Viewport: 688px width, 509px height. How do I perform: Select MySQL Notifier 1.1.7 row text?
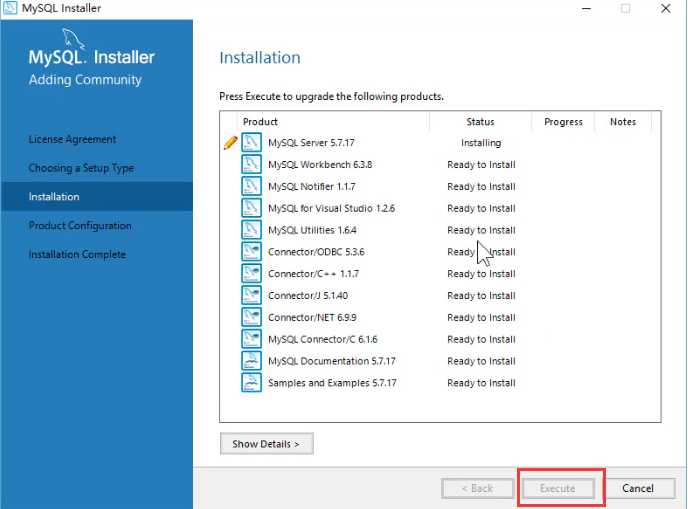pyautogui.click(x=312, y=186)
